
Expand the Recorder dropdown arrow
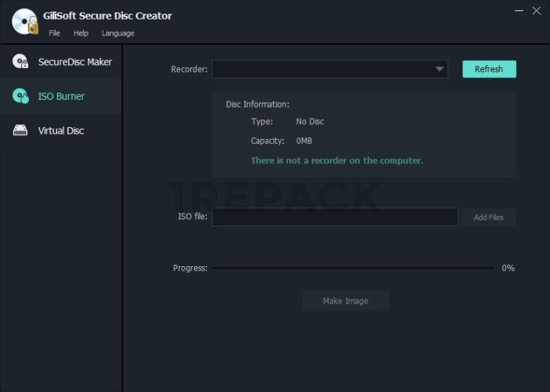click(439, 69)
